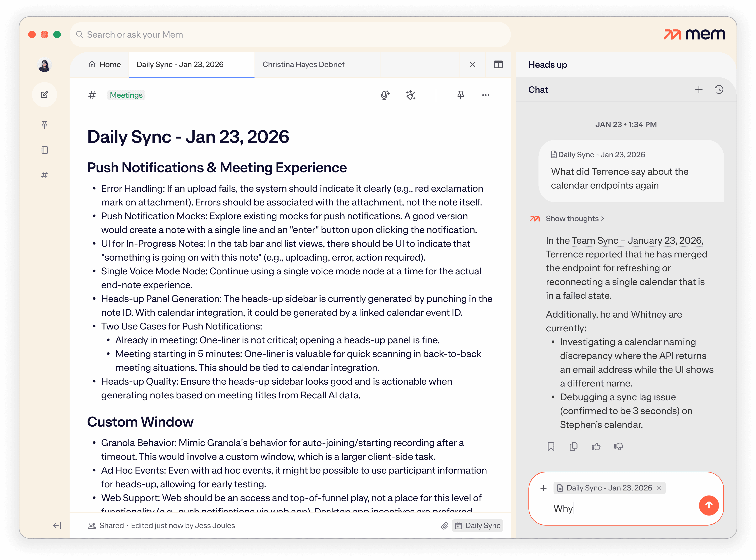Viewport: 756px width, 560px height.
Task: Pin this note using toolbar pin
Action: point(460,95)
